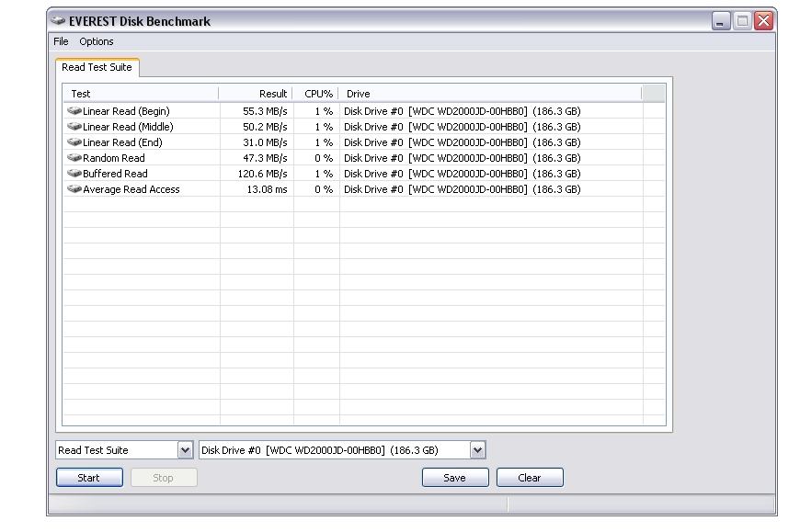
Task: Select the Random Read row
Action: 364,158
